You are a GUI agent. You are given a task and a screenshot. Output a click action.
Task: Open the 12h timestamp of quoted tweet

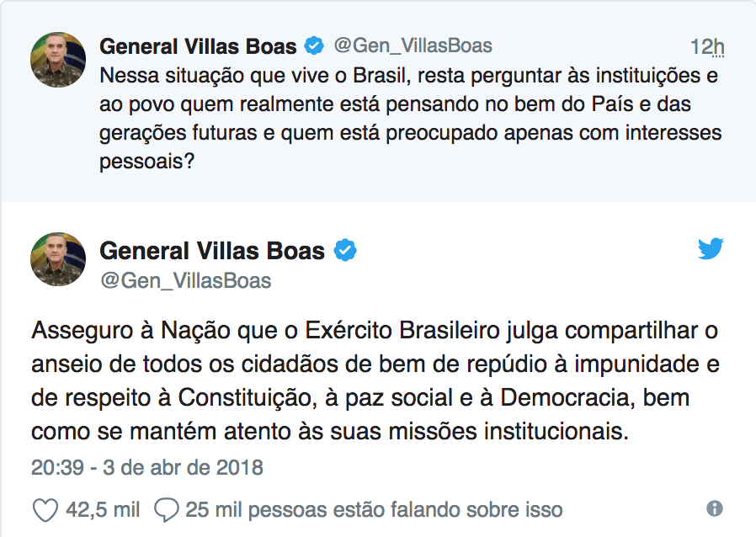click(707, 46)
